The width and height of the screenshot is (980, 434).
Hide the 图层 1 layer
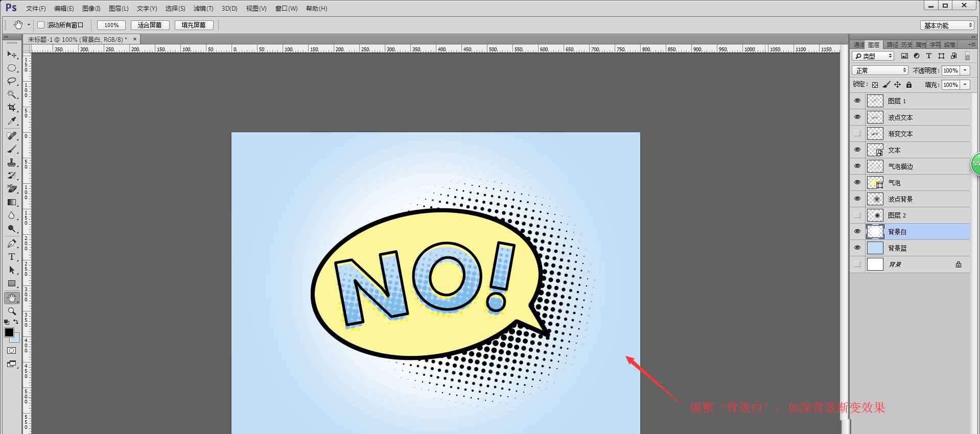pos(857,101)
